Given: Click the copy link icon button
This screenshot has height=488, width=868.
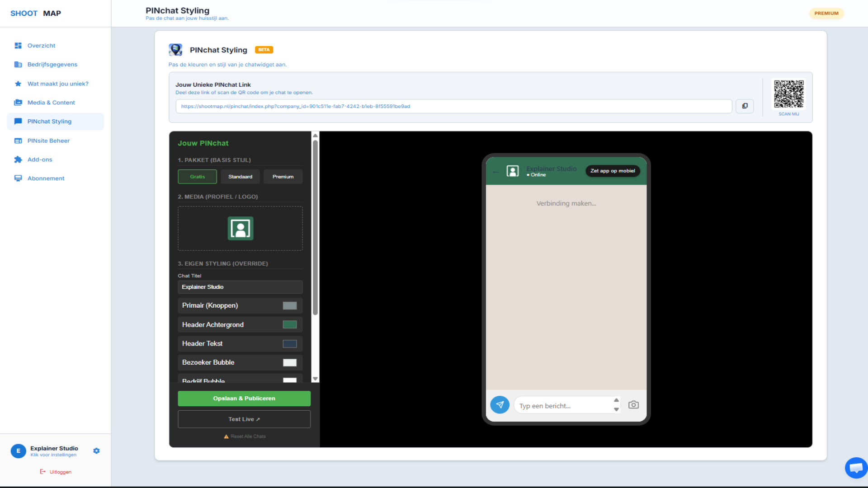Looking at the screenshot, I should tap(745, 106).
